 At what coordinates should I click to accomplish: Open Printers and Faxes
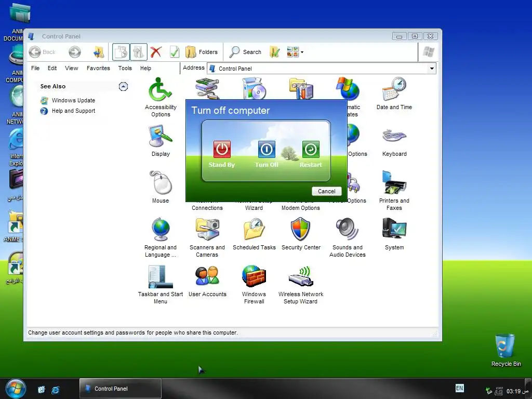(x=394, y=191)
